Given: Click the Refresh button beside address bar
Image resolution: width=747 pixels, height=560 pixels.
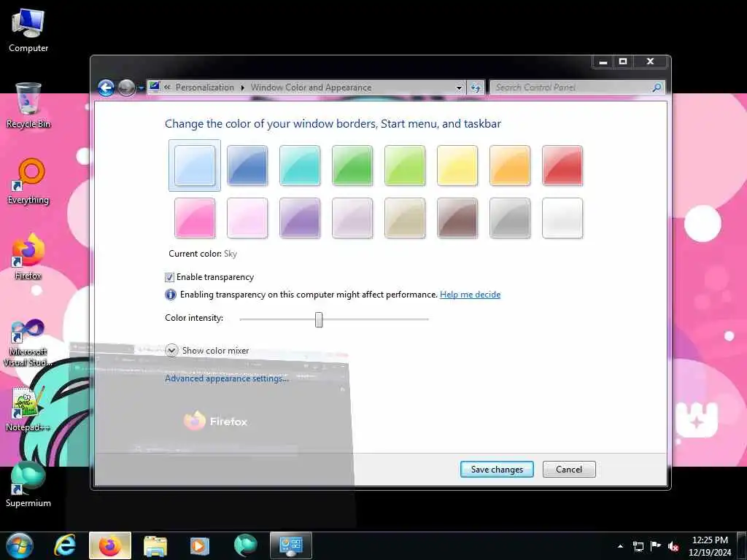Looking at the screenshot, I should (x=476, y=87).
